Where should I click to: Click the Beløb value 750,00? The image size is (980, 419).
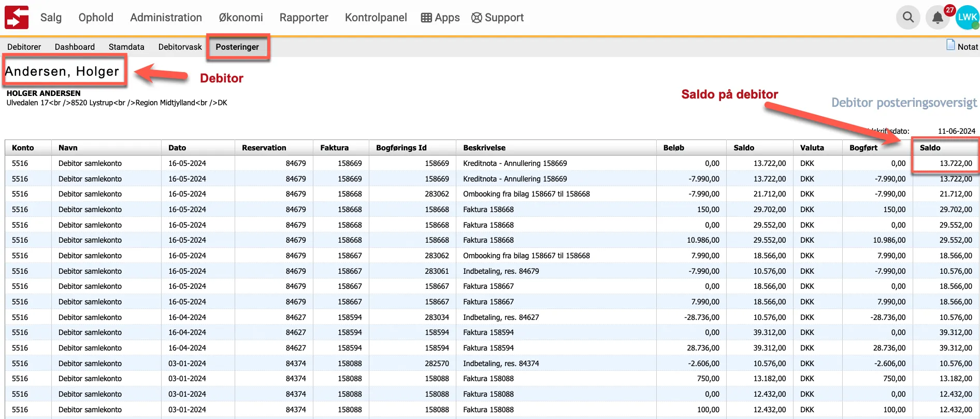(x=708, y=379)
